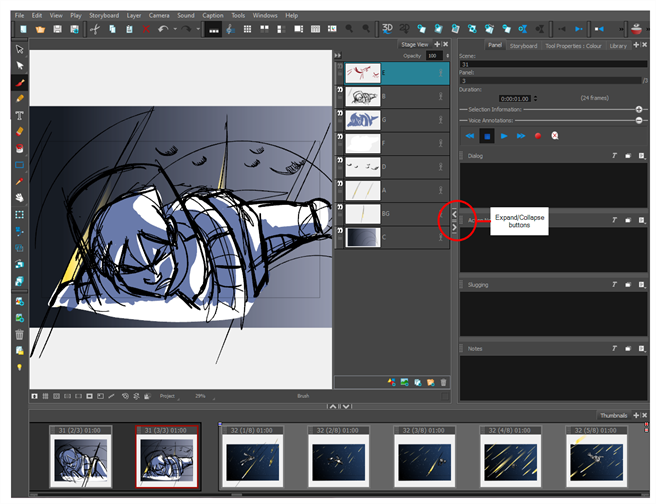Toggle the onion skin button in the stage status bar
656x504 pixels.
(x=125, y=396)
